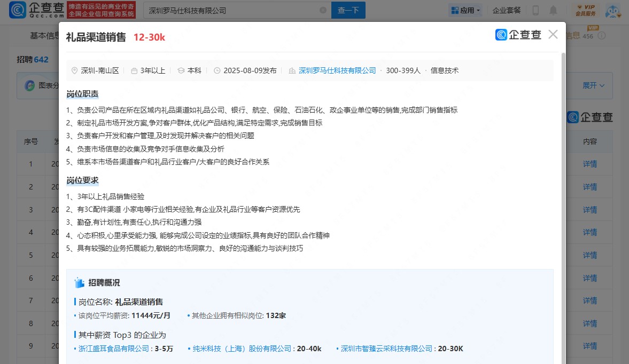The height and width of the screenshot is (364, 629).
Task: Click the 2025-08-09发布 date text
Action: coord(250,70)
